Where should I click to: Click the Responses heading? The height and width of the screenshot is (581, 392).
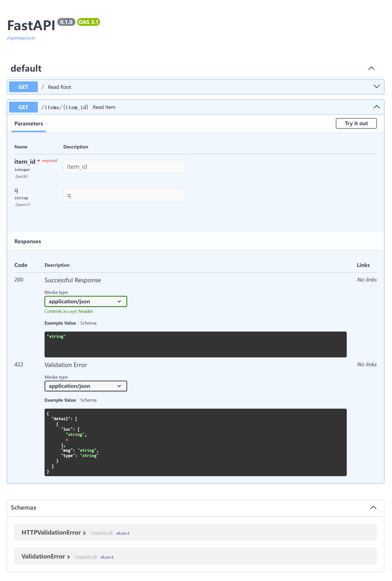click(x=28, y=241)
